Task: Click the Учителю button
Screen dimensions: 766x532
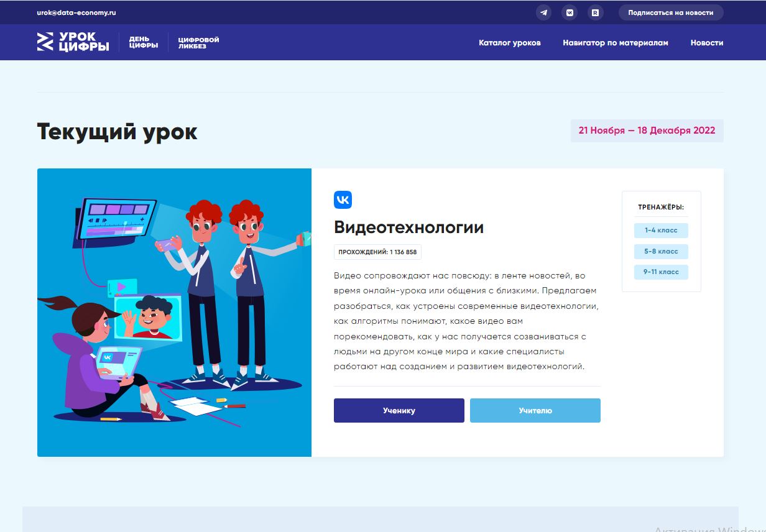Action: tap(535, 410)
